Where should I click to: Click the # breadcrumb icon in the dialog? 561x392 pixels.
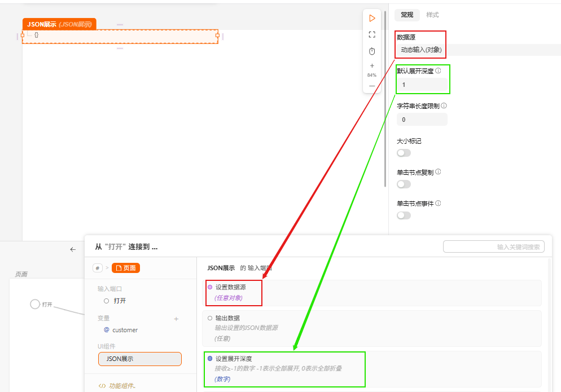pos(97,267)
